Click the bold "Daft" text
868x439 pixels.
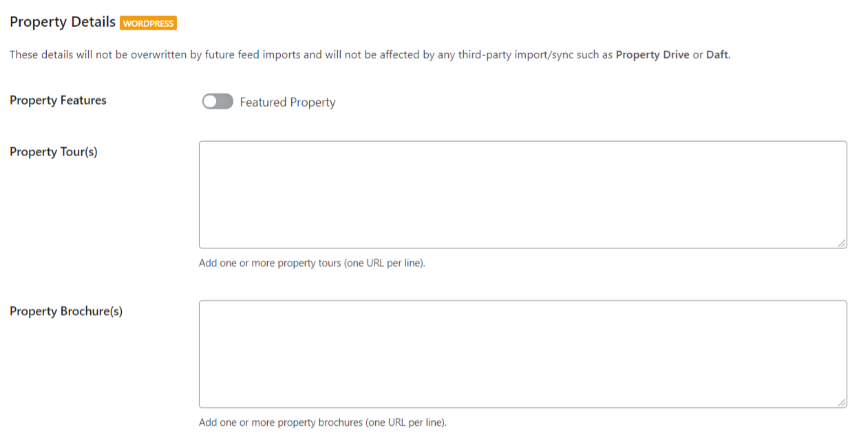(x=717, y=55)
